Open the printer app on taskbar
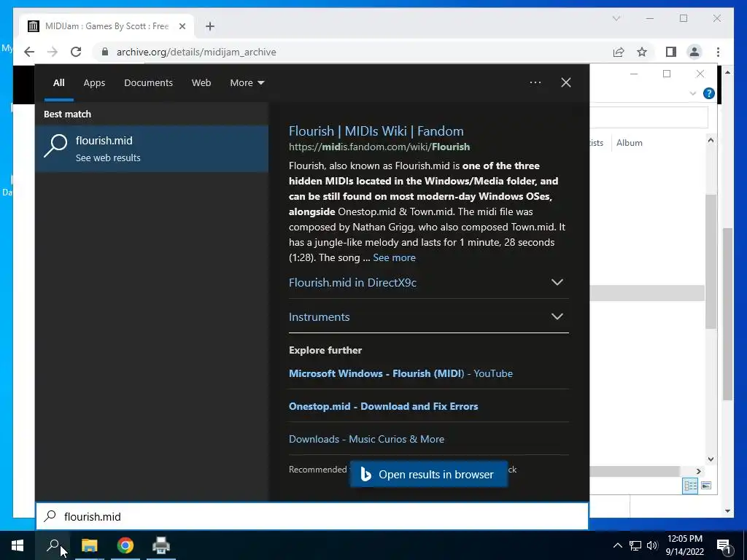Image resolution: width=747 pixels, height=560 pixels. click(161, 545)
